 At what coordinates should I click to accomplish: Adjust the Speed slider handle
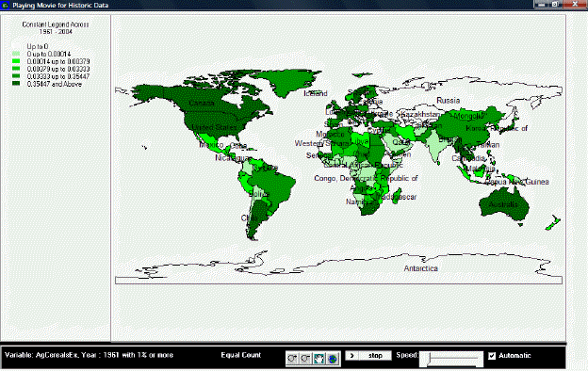[430, 359]
